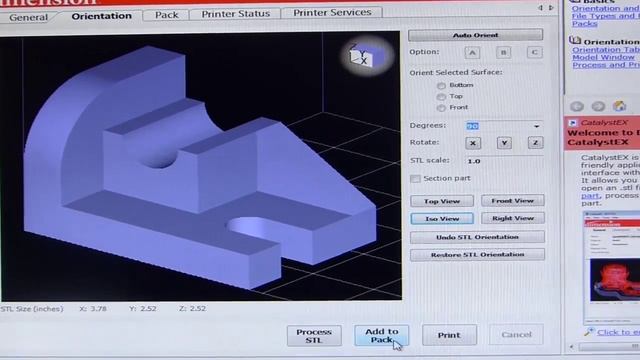Screen dimensions: 640x360
Task: Open the Packs help link
Action: tap(584, 24)
